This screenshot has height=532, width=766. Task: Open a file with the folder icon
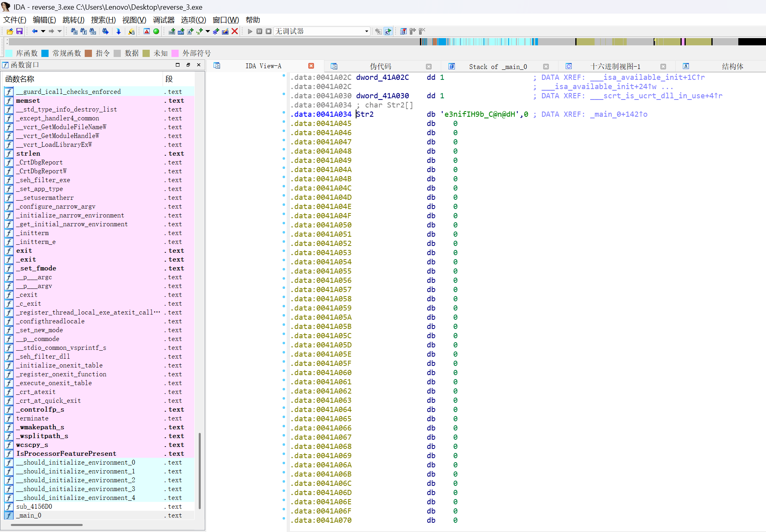(x=10, y=31)
